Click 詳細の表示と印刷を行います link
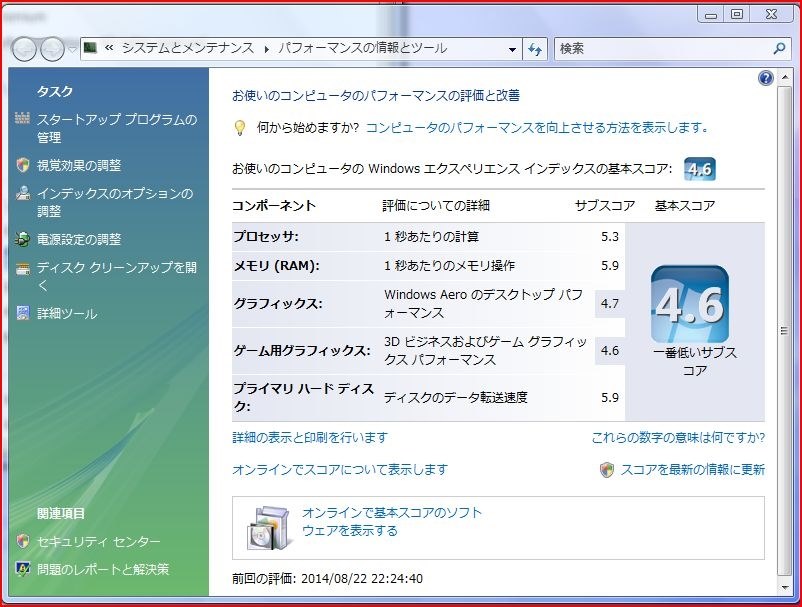802x607 pixels. pyautogui.click(x=310, y=438)
